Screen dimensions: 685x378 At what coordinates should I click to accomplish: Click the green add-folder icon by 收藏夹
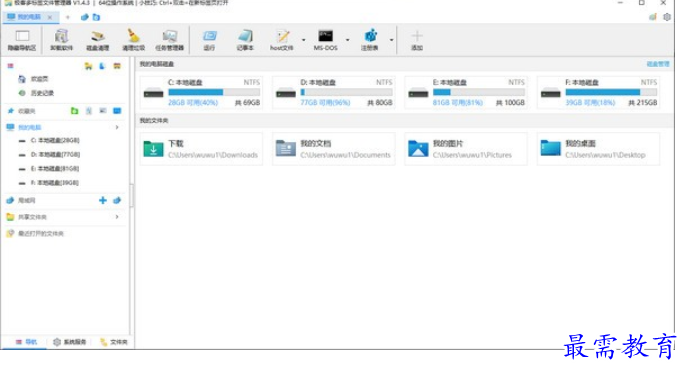75,111
